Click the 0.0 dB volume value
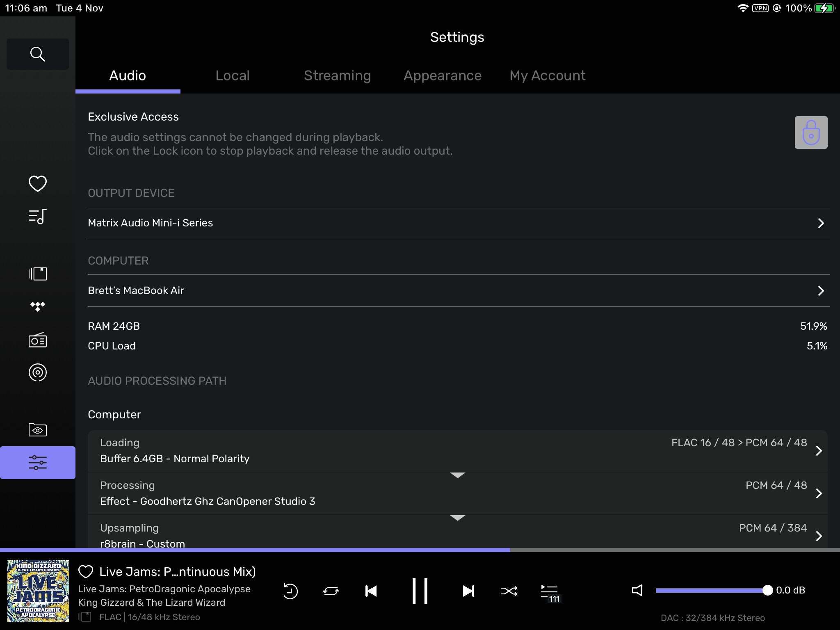Viewport: 840px width, 630px height. click(790, 590)
